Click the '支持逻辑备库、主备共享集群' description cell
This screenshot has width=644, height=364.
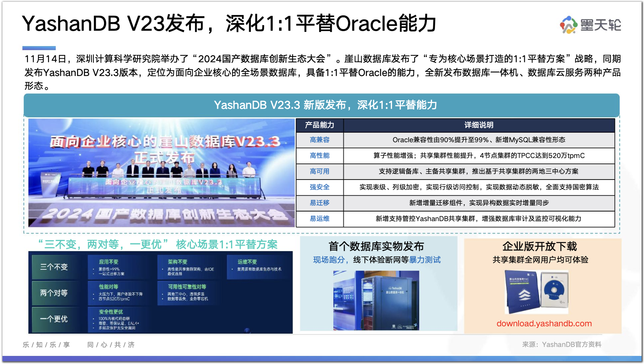click(x=479, y=171)
